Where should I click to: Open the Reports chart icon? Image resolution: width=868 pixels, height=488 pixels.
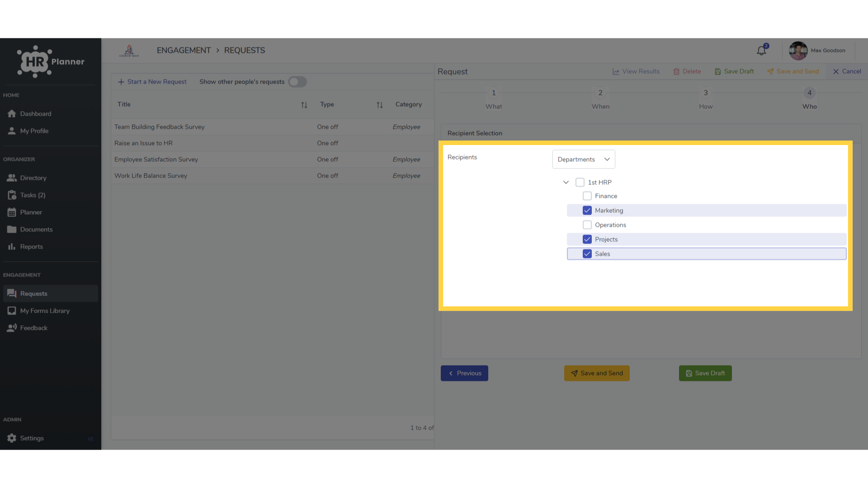pos(12,247)
